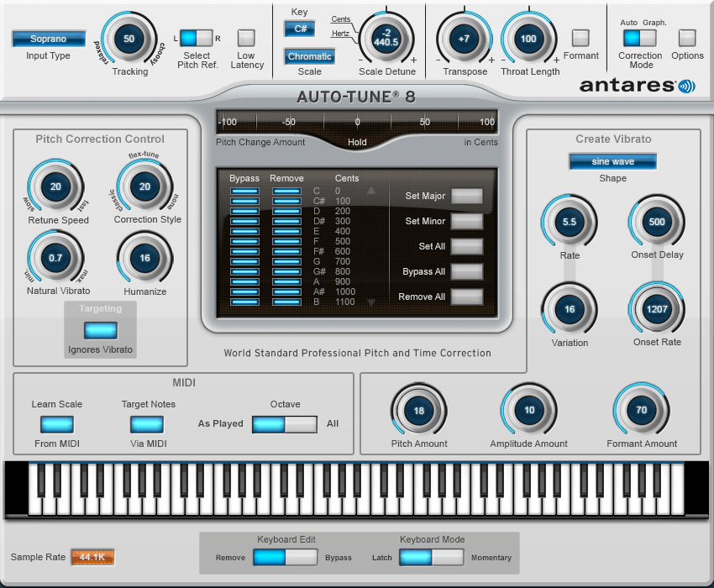Click the scale list up arrow
The height and width of the screenshot is (588, 714).
point(371,191)
